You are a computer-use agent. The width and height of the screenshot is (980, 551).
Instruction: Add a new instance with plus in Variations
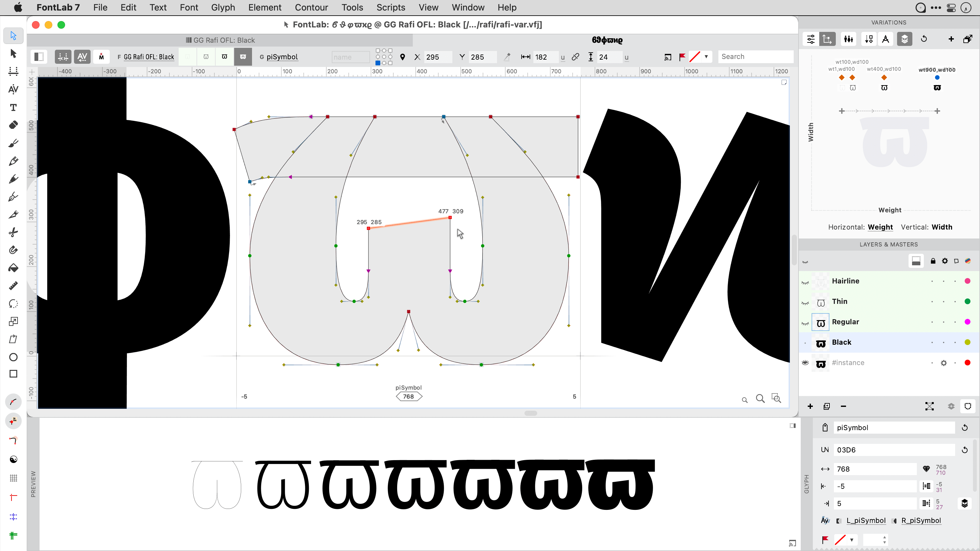pos(951,39)
